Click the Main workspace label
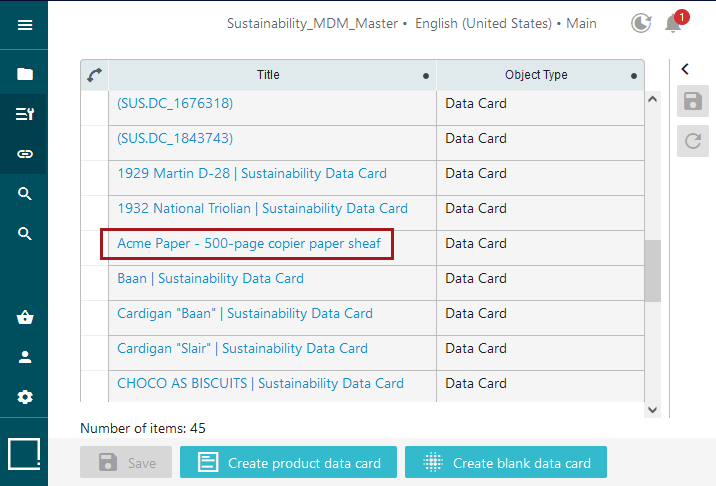Viewport: 716px width, 486px height. pyautogui.click(x=581, y=23)
